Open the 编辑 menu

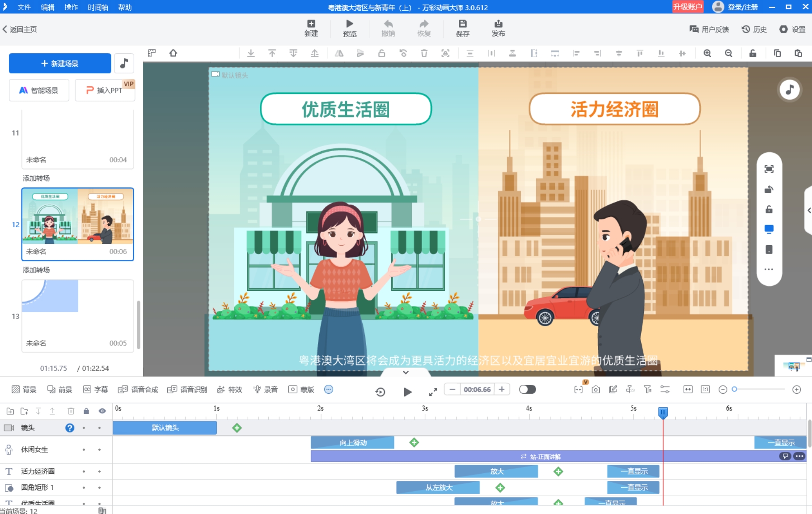47,7
